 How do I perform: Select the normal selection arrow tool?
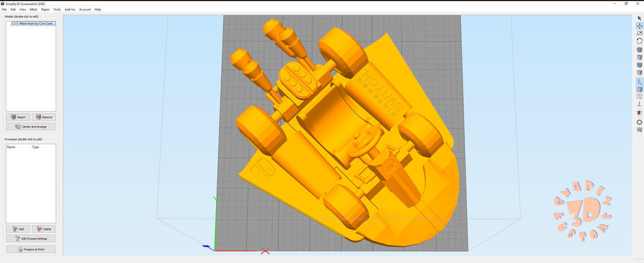coord(639,18)
